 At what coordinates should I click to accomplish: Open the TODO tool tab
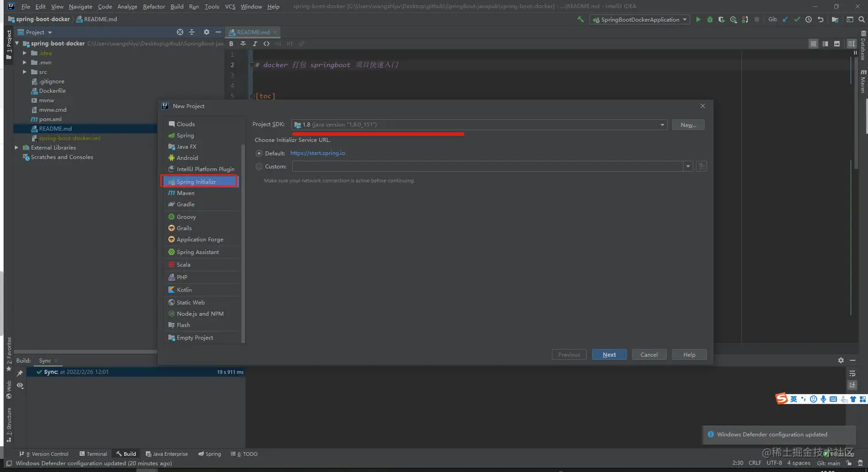point(244,454)
